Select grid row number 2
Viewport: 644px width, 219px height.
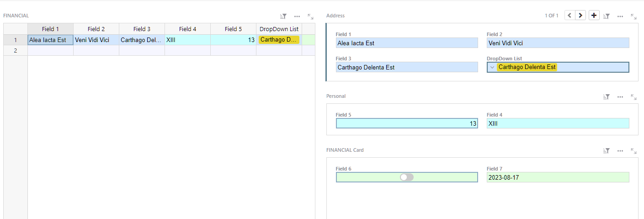tap(16, 51)
